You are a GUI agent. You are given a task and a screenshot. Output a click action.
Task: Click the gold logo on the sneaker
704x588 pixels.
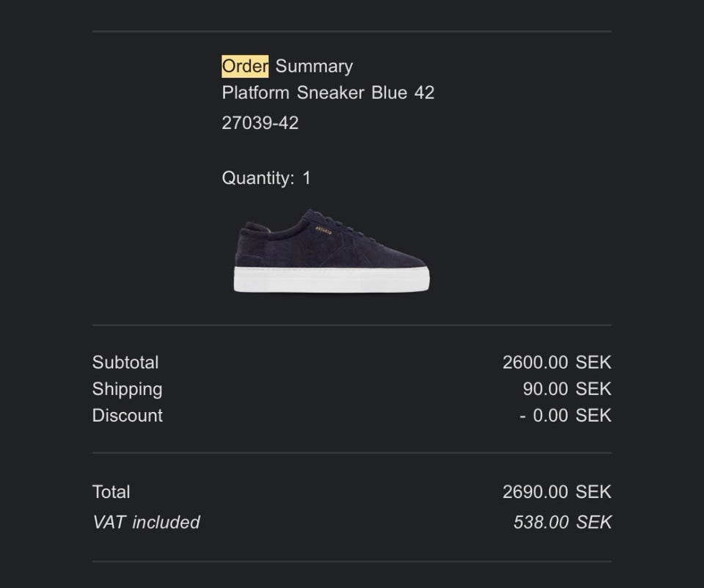(x=323, y=229)
